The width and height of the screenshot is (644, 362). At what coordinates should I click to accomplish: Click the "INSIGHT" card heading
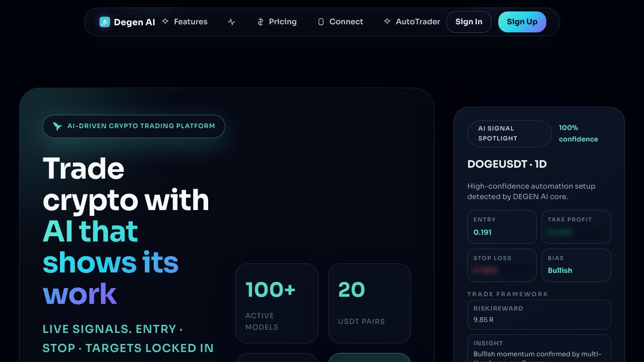[488, 343]
